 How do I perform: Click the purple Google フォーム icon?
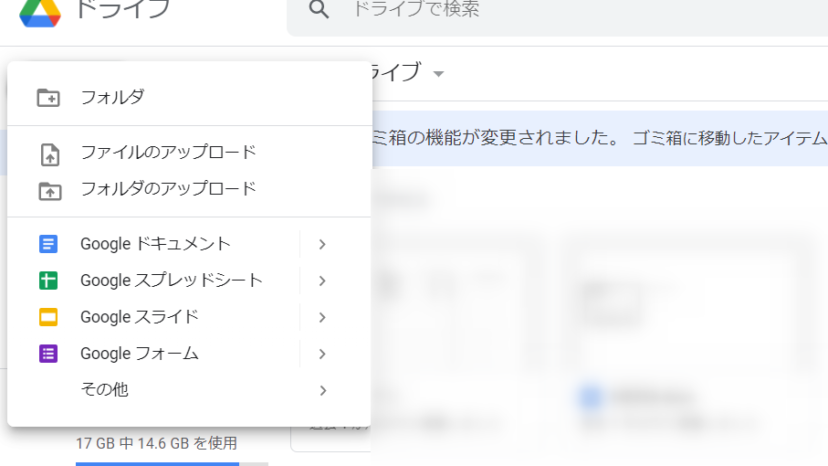pos(48,353)
